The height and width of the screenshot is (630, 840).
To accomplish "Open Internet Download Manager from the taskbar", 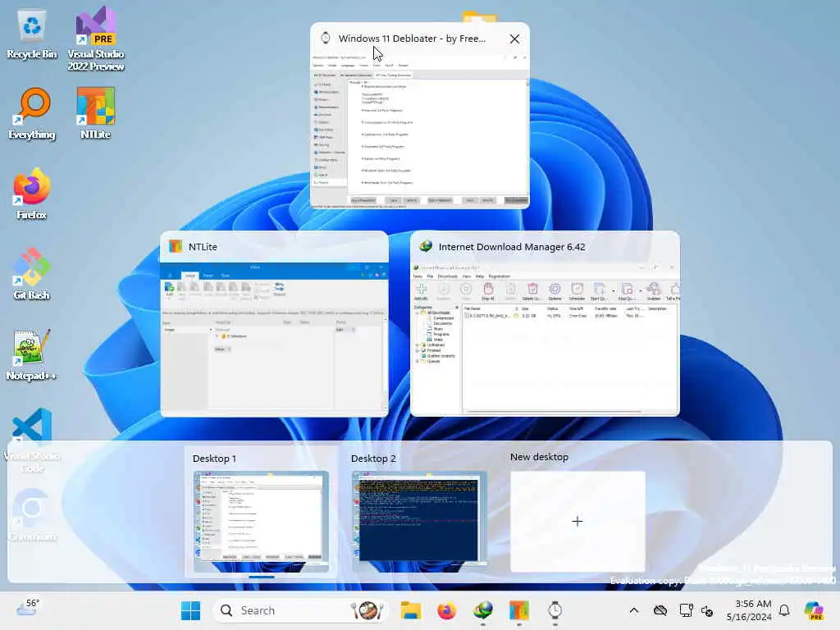I will pyautogui.click(x=483, y=610).
